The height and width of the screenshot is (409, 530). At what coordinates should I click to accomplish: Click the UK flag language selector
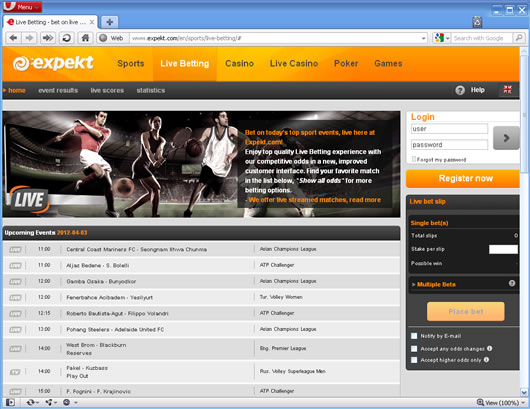tap(507, 90)
